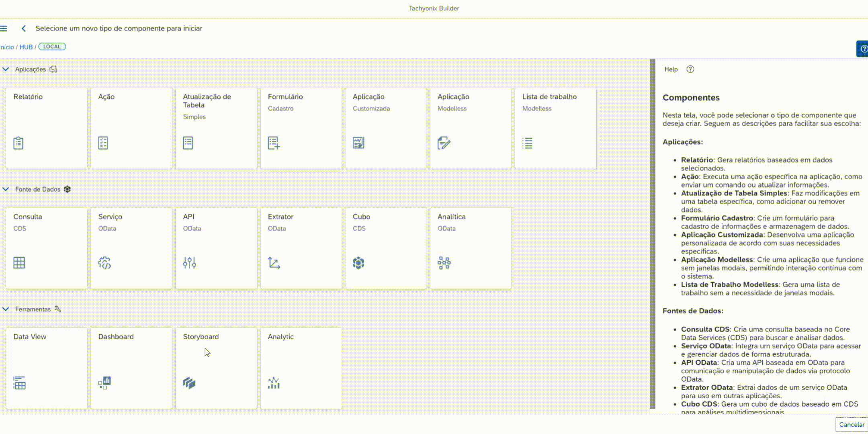868x434 pixels.
Task: Click the Serviço OData gear icon
Action: 104,263
